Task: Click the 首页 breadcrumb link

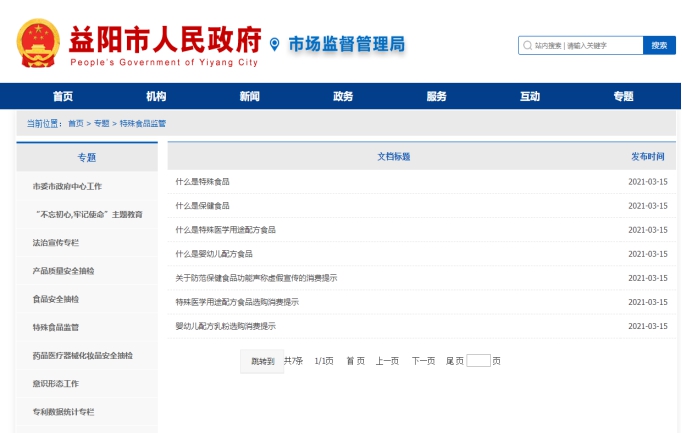Action: tap(76, 123)
